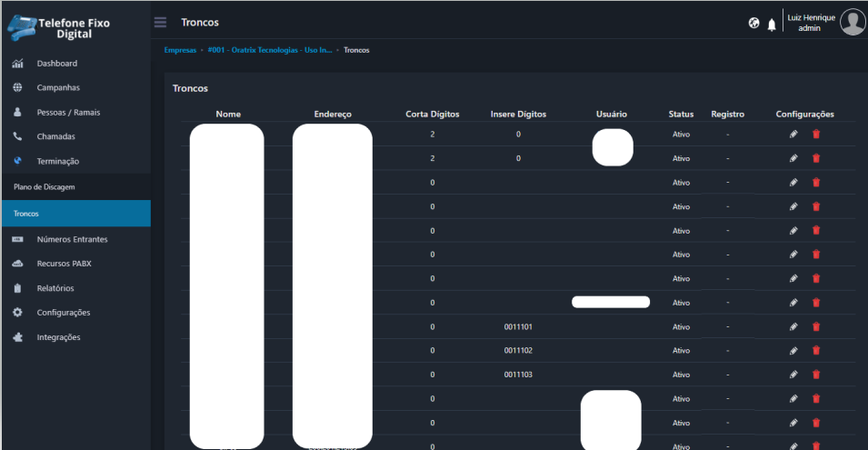Screen dimensions: 868x450
Task: Click pencil icon for 0011103 trunk row
Action: pyautogui.click(x=793, y=375)
